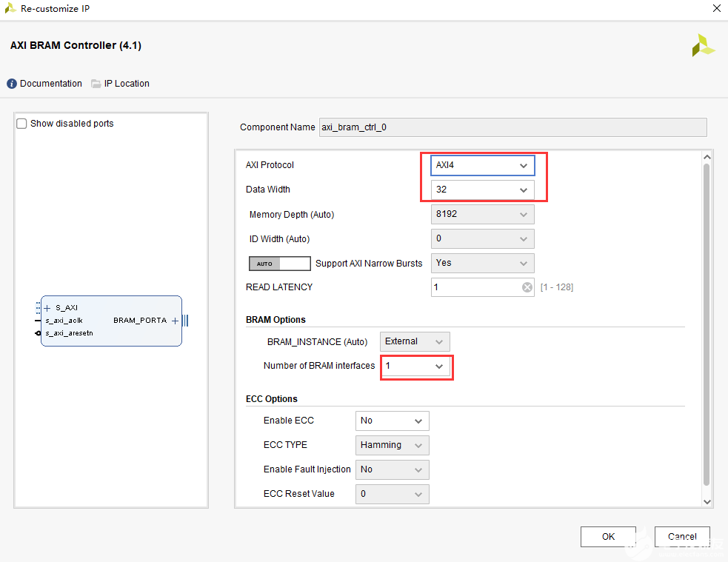Image resolution: width=728 pixels, height=562 pixels.
Task: Click the Vivado icon in title bar
Action: point(10,9)
